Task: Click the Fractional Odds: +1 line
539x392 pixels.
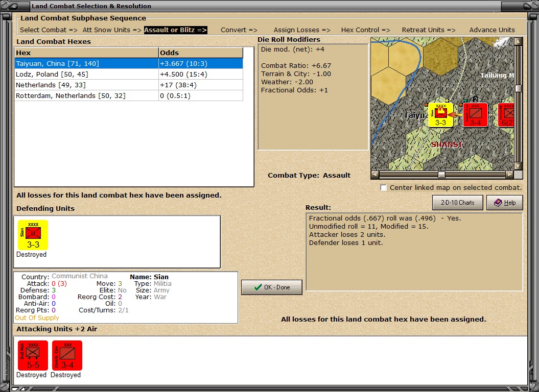Action: pyautogui.click(x=295, y=90)
